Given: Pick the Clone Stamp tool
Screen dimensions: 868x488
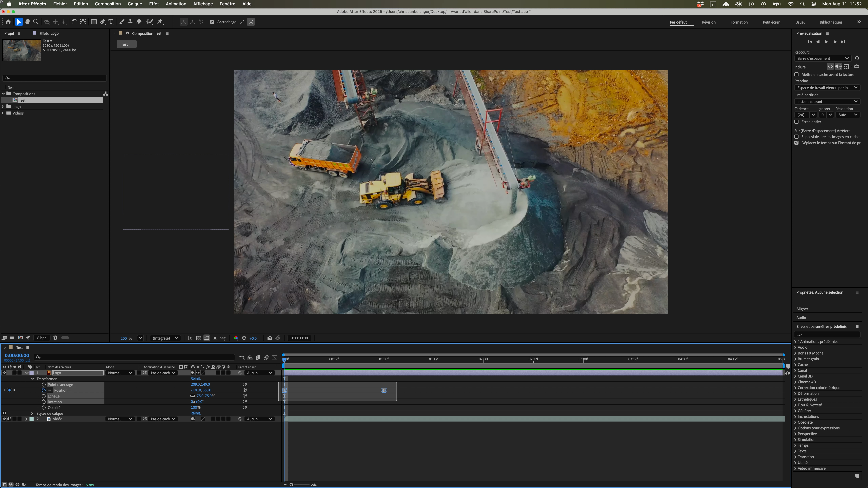Looking at the screenshot, I should point(130,22).
